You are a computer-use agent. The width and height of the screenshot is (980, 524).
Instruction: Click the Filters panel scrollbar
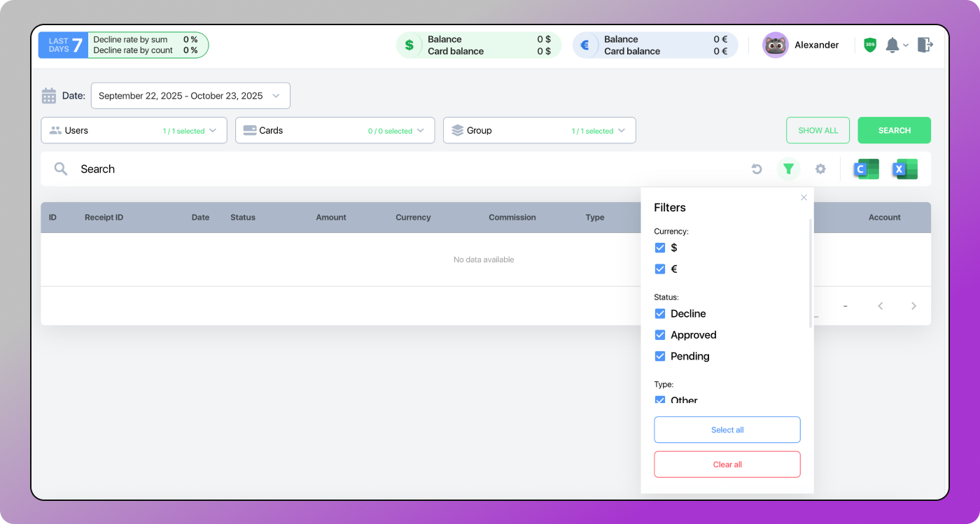point(811,273)
